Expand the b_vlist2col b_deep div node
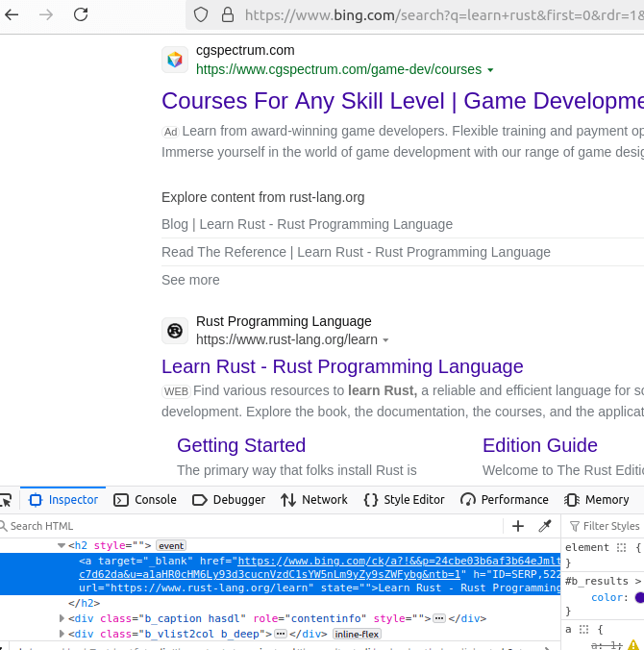The image size is (644, 650). click(x=62, y=634)
